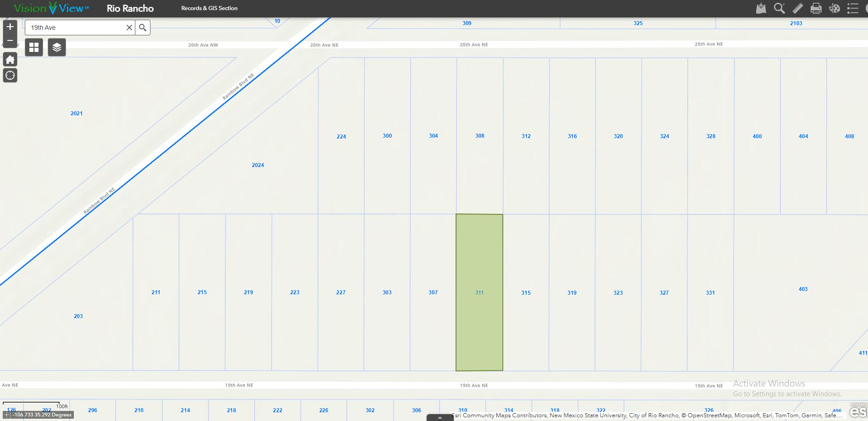The image size is (868, 421).
Task: Click parcel 211
Action: click(x=156, y=292)
